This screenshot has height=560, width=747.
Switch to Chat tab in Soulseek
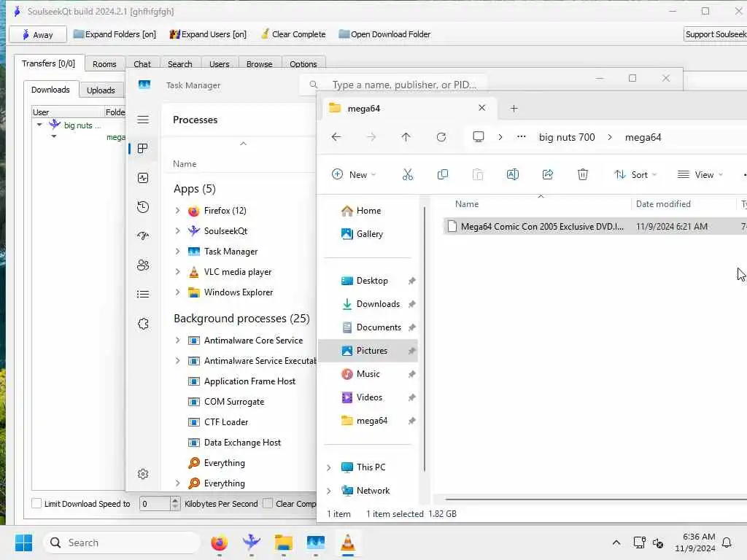tap(142, 64)
